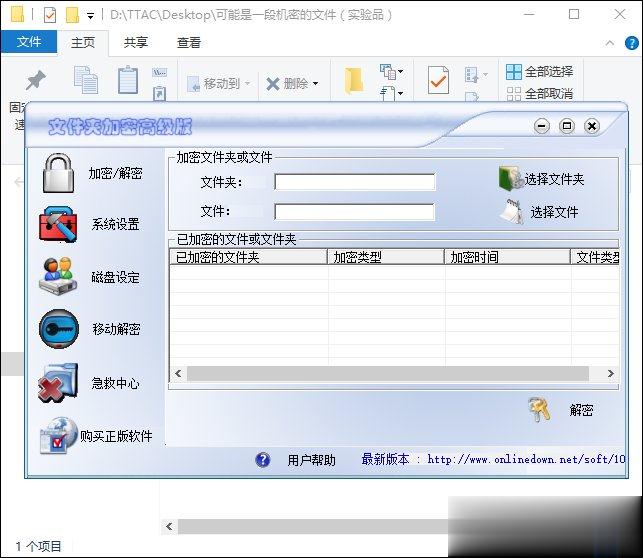Click the 选择文件 text button
643x558 pixels.
(x=554, y=212)
